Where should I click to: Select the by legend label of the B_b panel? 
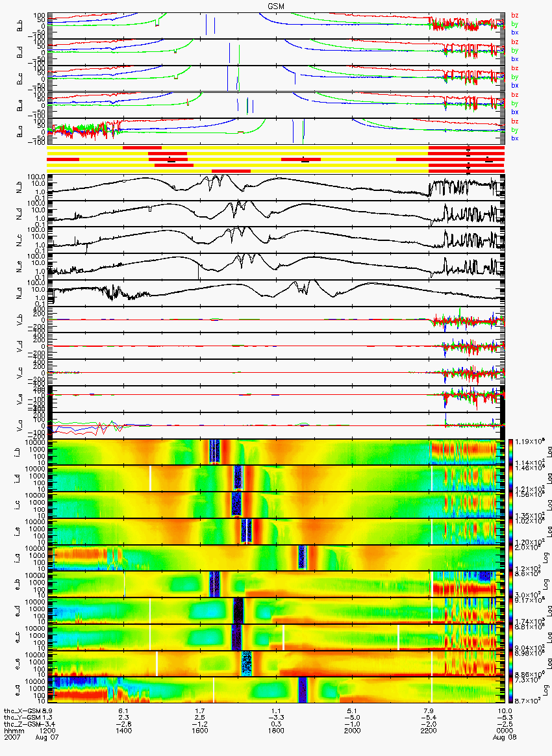click(x=515, y=23)
